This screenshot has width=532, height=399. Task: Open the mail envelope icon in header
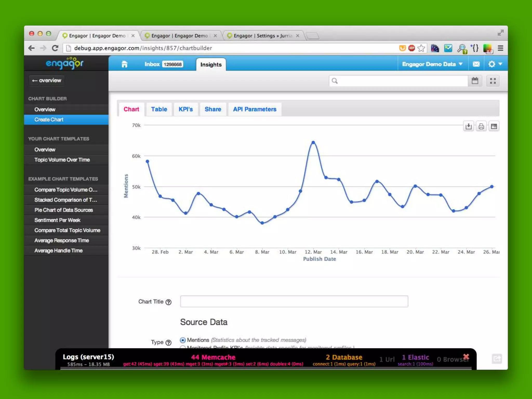click(x=476, y=64)
